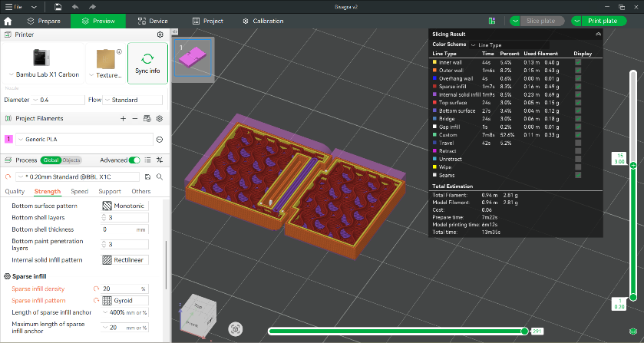Open the Slice plate dropdown arrow

coord(515,21)
